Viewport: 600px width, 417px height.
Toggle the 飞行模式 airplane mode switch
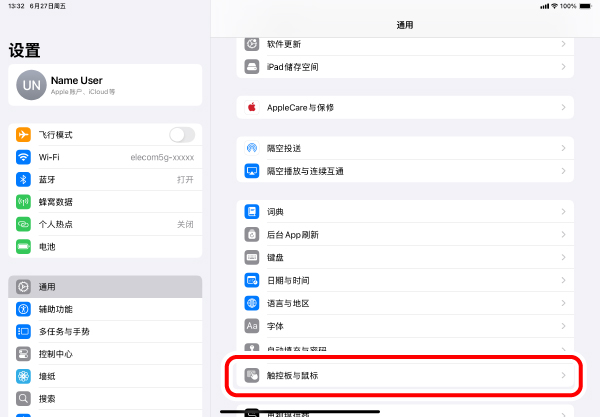(182, 135)
